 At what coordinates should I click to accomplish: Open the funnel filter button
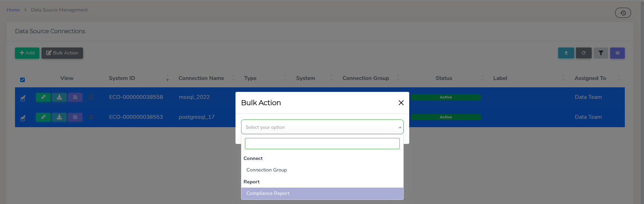click(601, 53)
